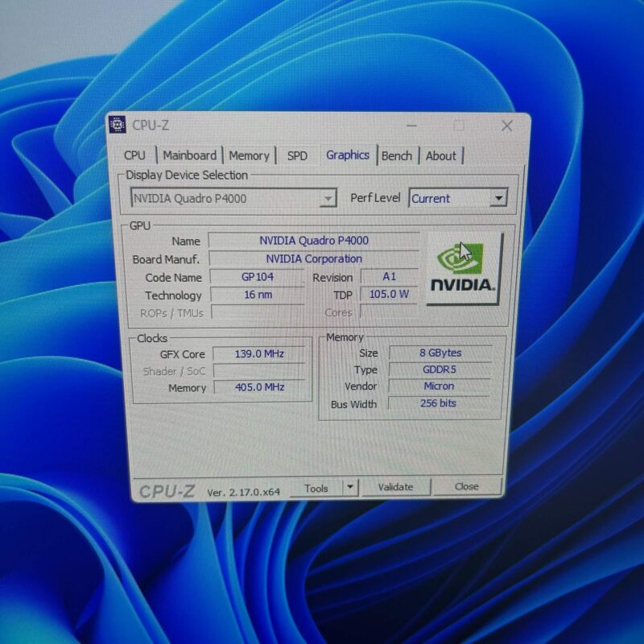Screen dimensions: 644x644
Task: Click the GFX Core clock value
Action: point(259,353)
